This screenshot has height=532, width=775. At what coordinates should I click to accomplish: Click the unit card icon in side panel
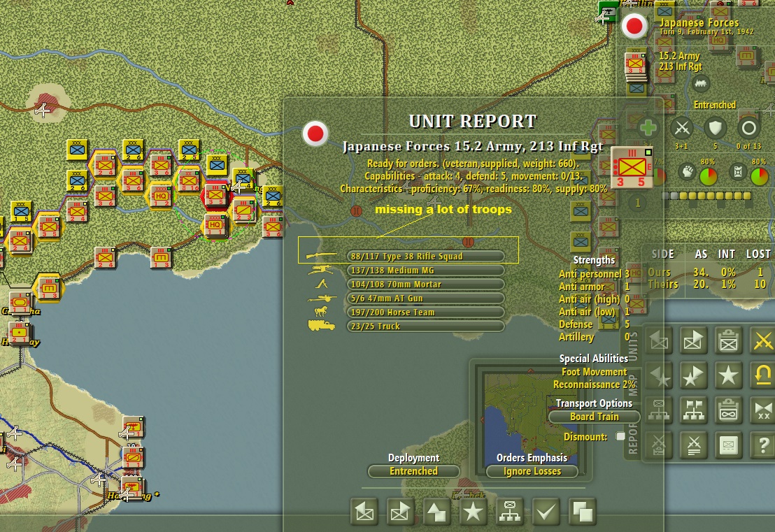728,445
